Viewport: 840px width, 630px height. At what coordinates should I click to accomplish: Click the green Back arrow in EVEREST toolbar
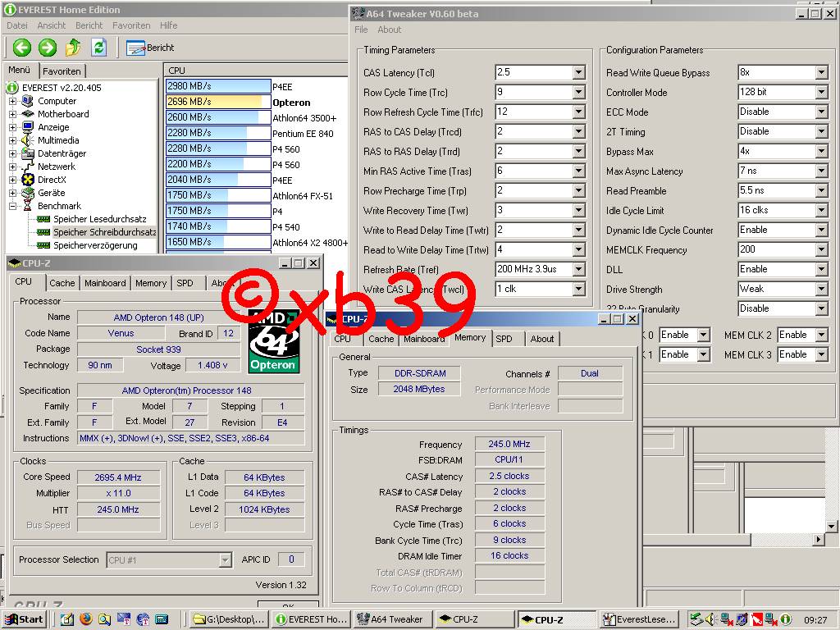click(22, 48)
